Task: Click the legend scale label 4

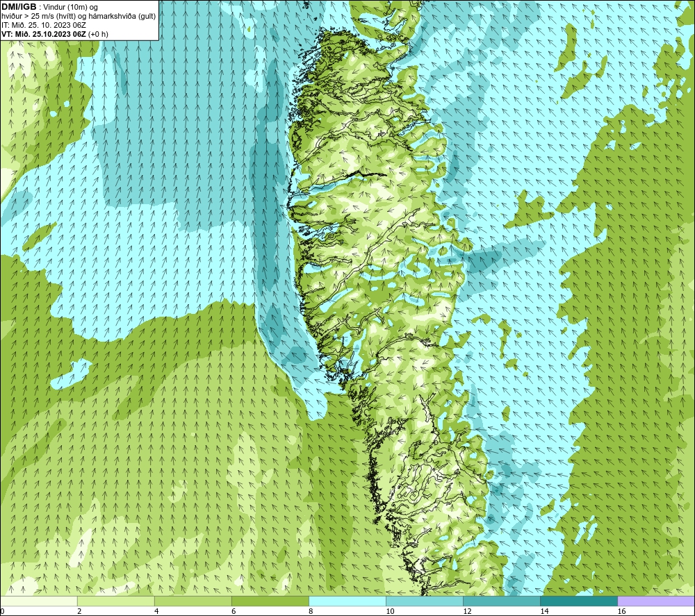Action: (156, 612)
